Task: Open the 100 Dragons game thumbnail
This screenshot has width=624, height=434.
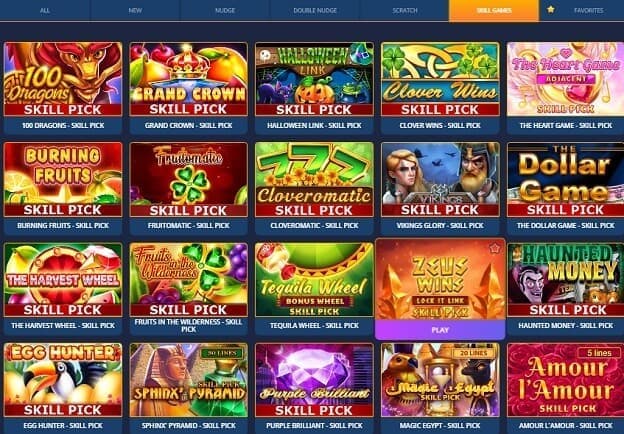Action: click(63, 79)
